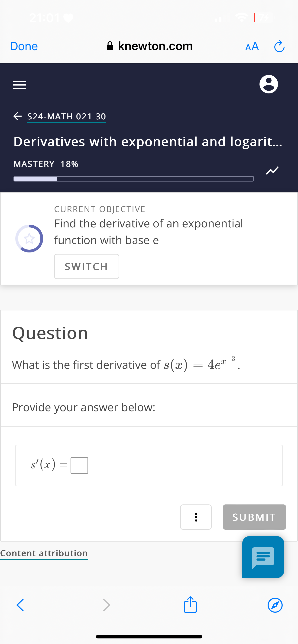
Task: Tap the page reload icon
Action: pos(279,46)
